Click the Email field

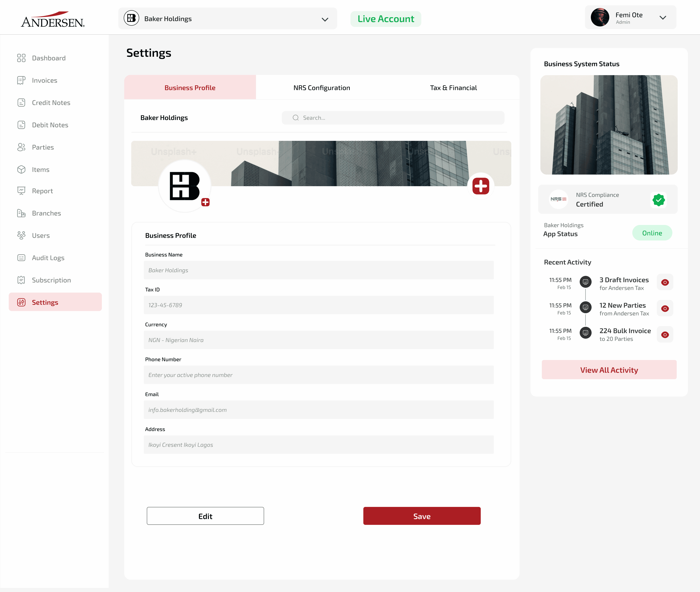click(319, 410)
